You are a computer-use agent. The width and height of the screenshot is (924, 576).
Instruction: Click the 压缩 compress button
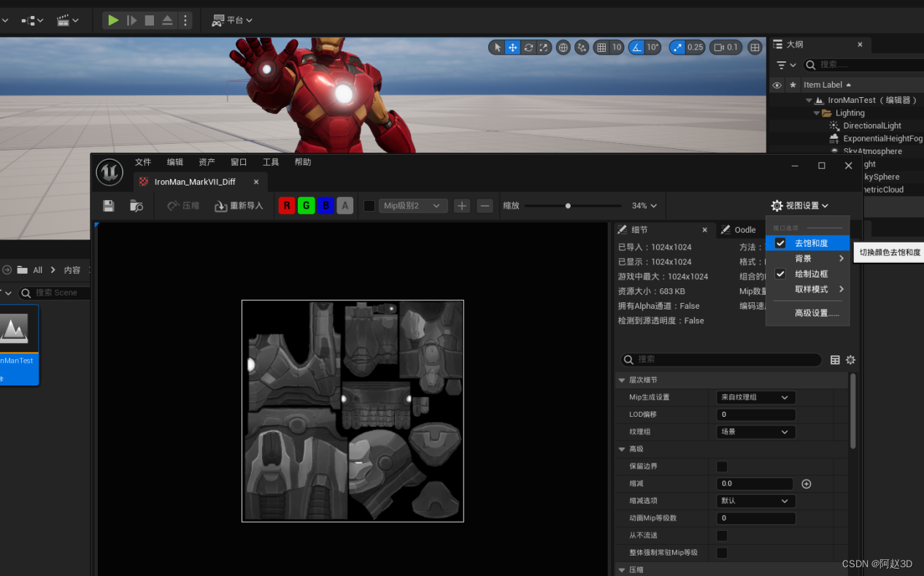click(183, 206)
